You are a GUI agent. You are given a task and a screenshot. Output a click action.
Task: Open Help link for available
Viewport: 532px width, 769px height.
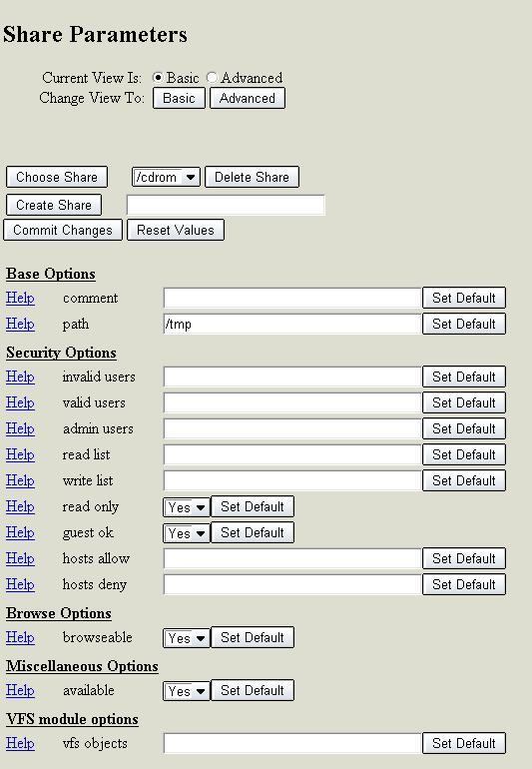point(20,690)
